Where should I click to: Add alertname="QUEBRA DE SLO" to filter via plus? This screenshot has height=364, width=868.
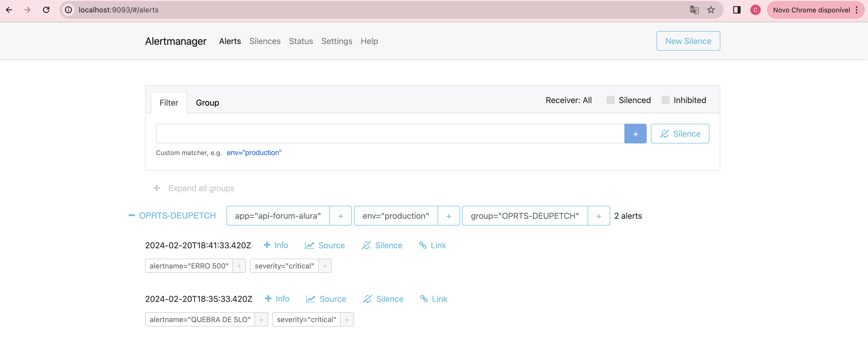(261, 319)
